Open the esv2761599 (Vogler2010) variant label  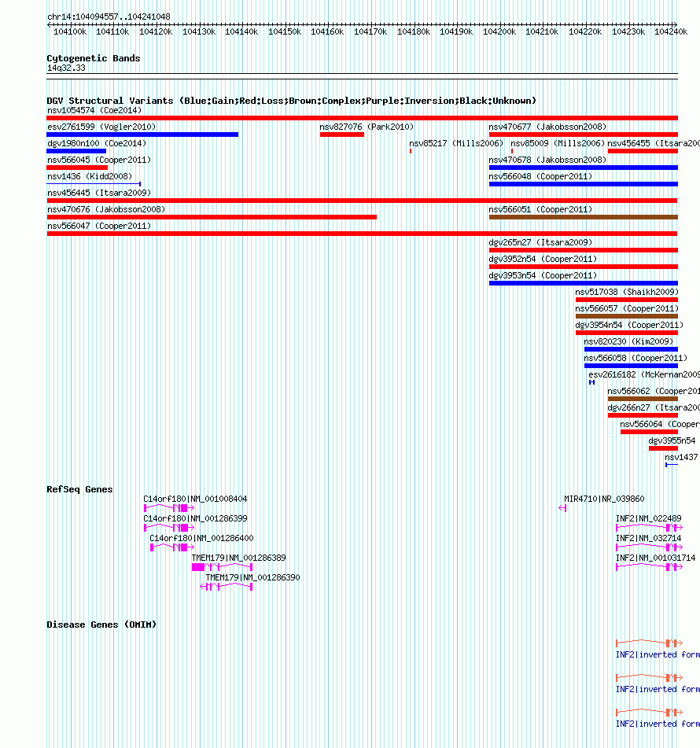point(101,127)
